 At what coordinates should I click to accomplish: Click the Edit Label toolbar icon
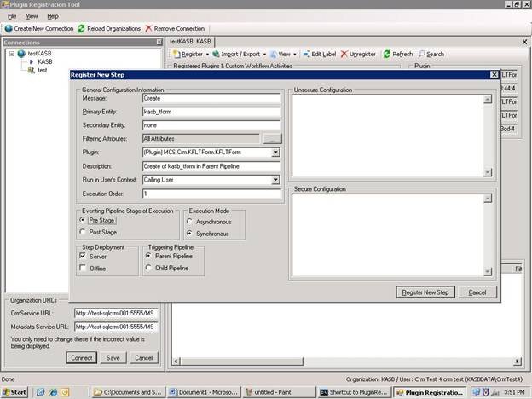[306, 54]
